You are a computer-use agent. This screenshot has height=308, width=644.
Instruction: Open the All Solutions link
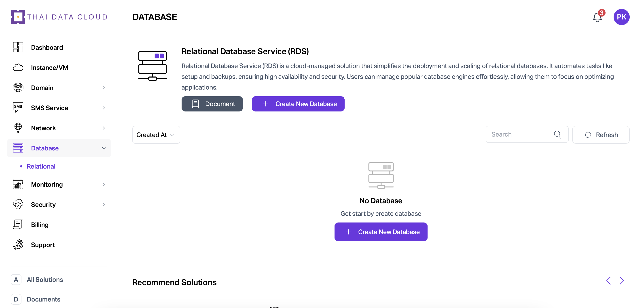(45, 280)
